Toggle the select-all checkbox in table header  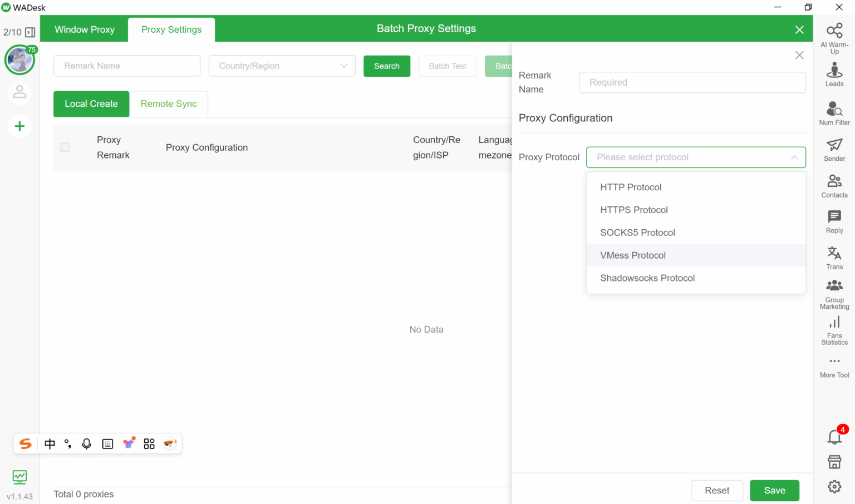click(65, 147)
